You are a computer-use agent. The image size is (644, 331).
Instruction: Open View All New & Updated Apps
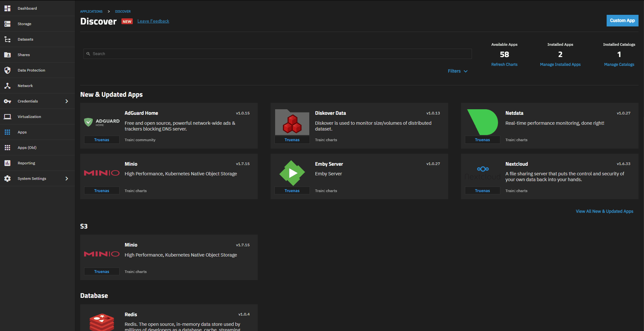604,211
